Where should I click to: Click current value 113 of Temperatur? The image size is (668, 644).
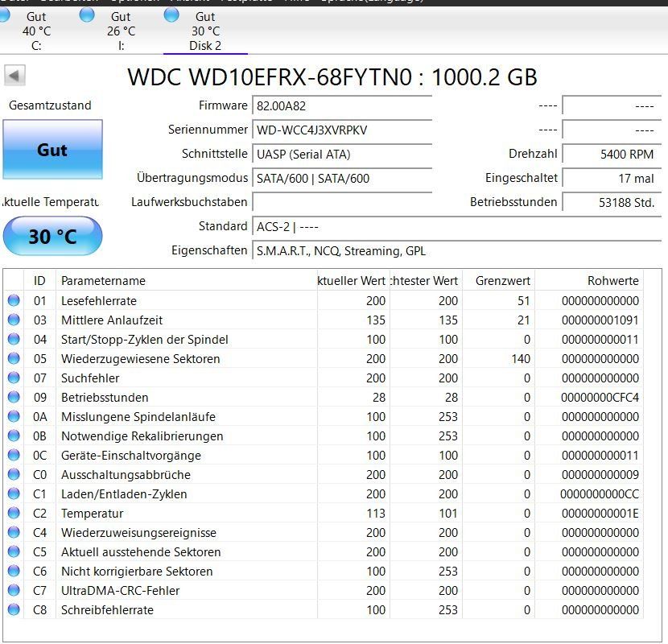point(376,513)
